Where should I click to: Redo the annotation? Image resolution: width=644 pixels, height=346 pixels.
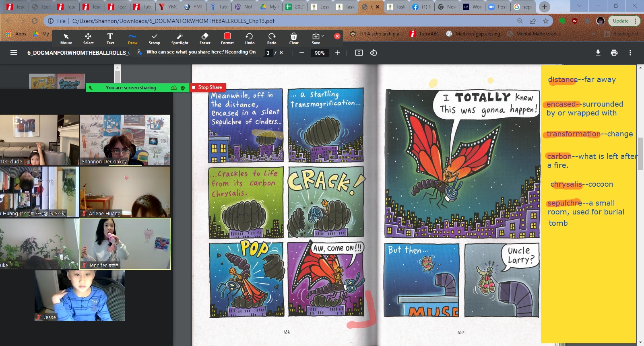[272, 39]
